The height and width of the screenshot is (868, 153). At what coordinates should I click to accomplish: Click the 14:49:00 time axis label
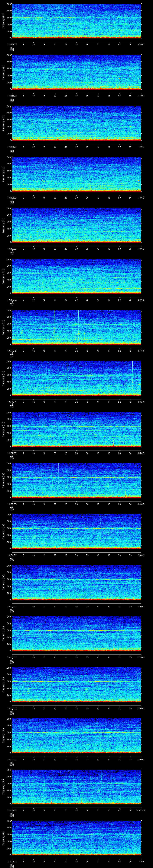(12, 300)
